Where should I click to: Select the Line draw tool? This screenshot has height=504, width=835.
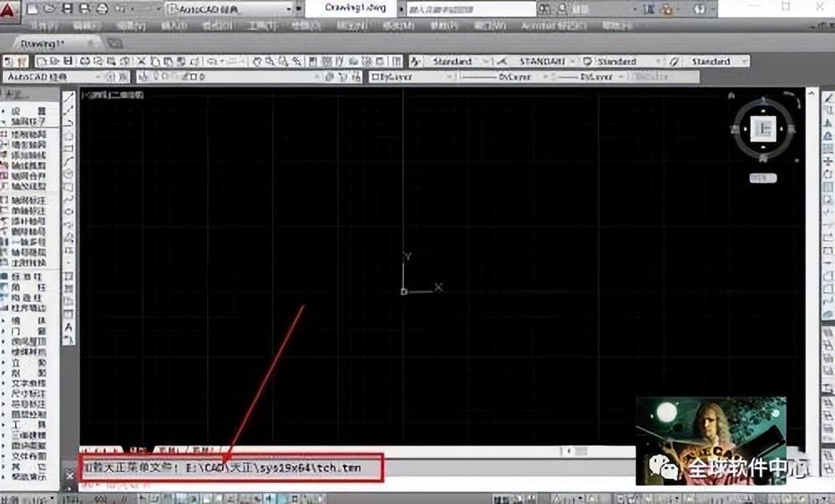(x=69, y=97)
